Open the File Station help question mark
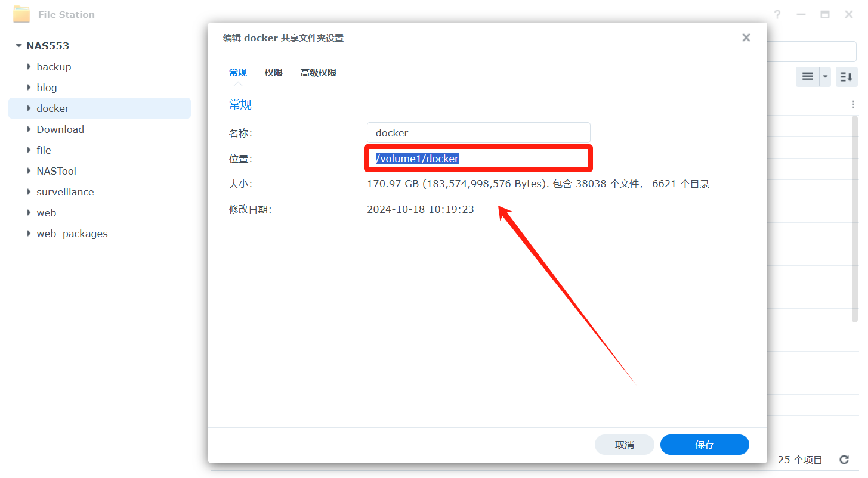Image resolution: width=868 pixels, height=478 pixels. [777, 14]
